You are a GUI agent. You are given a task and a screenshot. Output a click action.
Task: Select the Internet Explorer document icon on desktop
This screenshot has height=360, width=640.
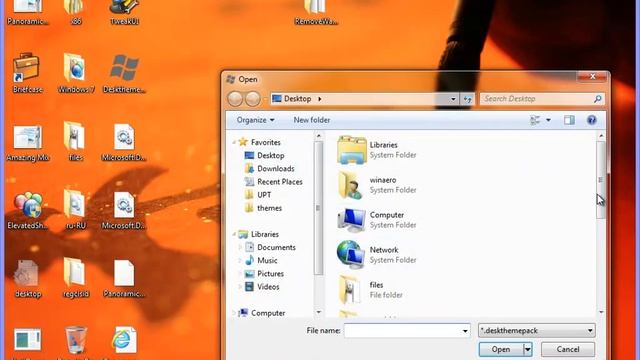[124, 341]
